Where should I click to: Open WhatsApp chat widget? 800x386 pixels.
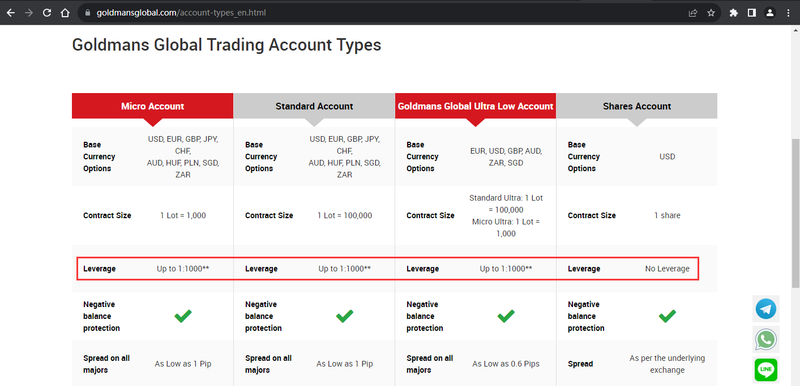tap(766, 340)
